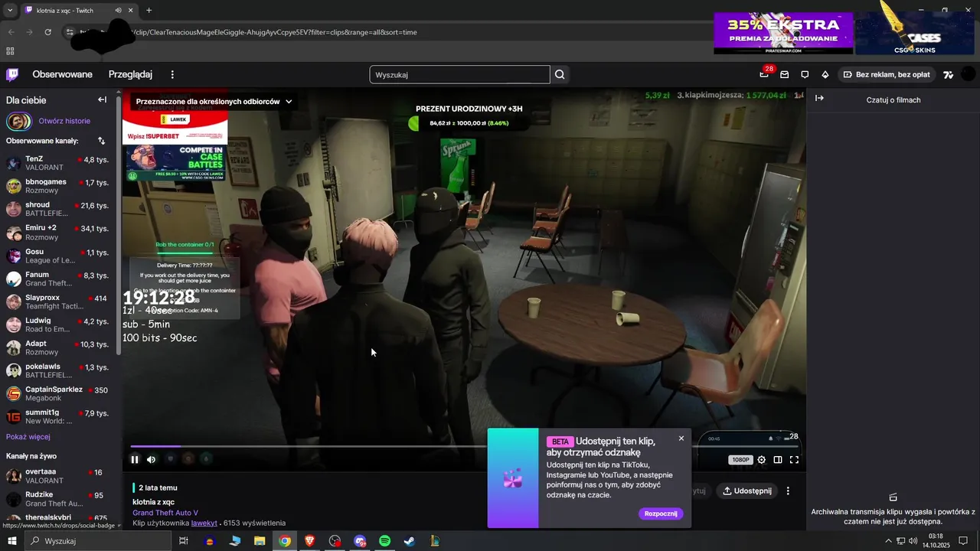Open shroud channel in sidebar

[59, 209]
